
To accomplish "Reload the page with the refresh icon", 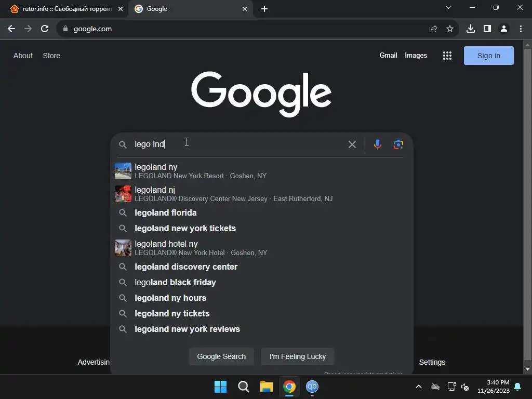I will click(45, 29).
